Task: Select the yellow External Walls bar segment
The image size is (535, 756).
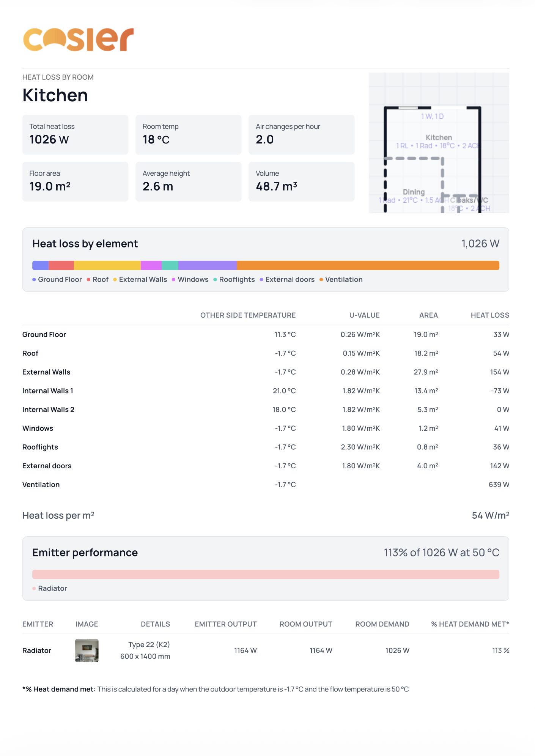Action: (x=107, y=266)
